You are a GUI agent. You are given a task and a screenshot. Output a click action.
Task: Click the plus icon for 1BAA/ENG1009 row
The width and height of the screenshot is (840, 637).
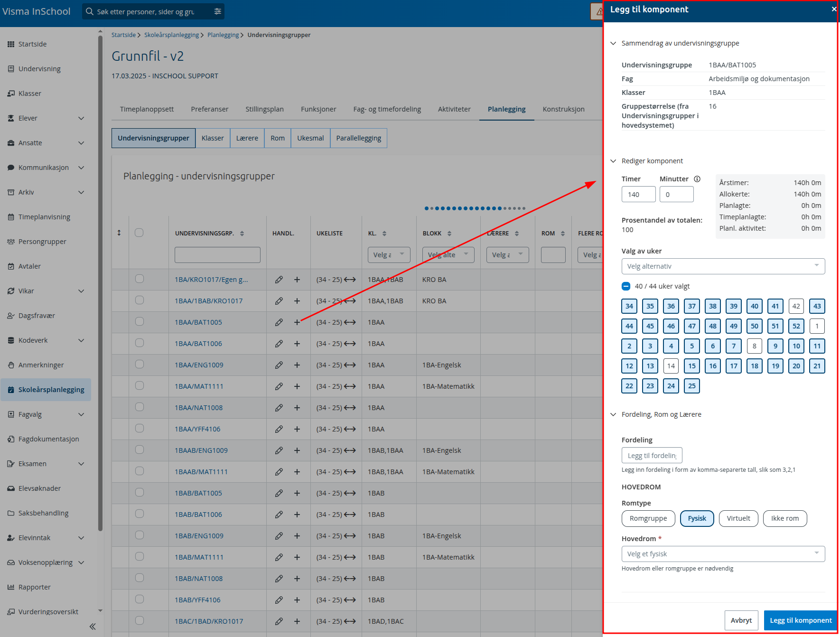pos(297,365)
